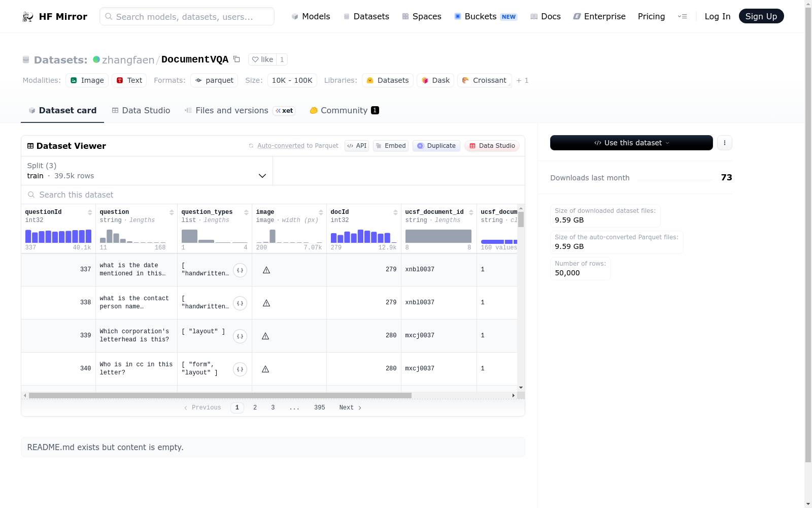Go to Models in navigation
812x508 pixels.
(x=311, y=17)
